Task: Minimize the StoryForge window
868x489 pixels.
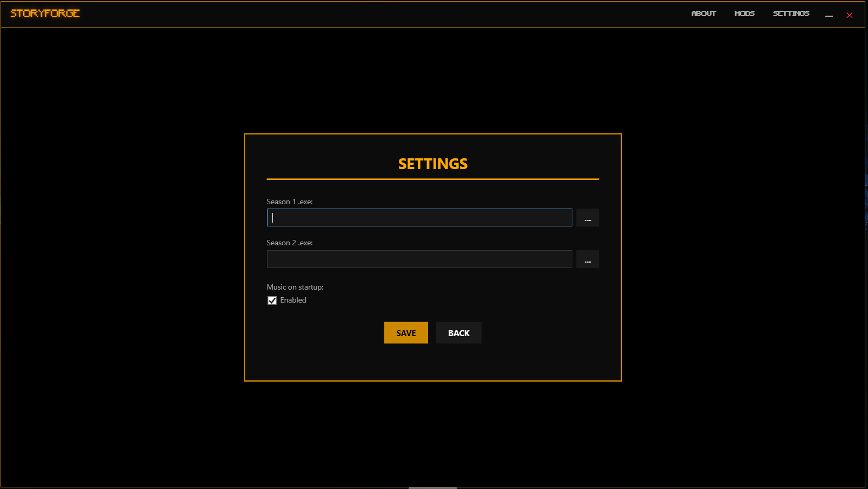Action: [830, 16]
